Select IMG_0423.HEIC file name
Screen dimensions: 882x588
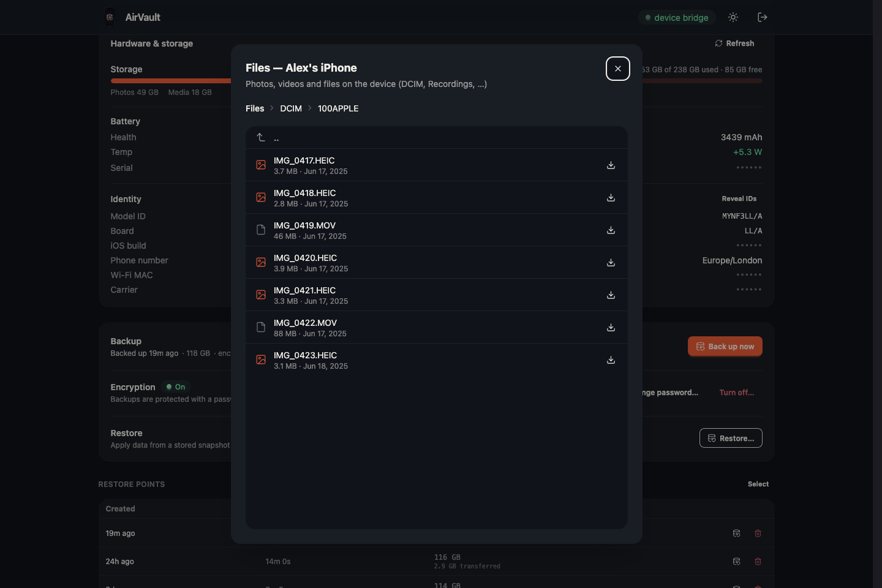coord(306,355)
